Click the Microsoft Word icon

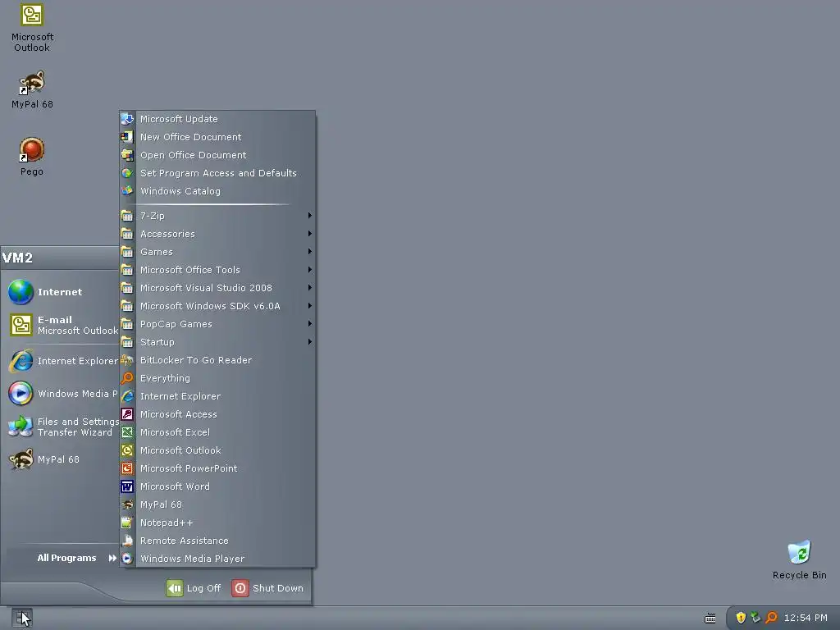point(127,486)
